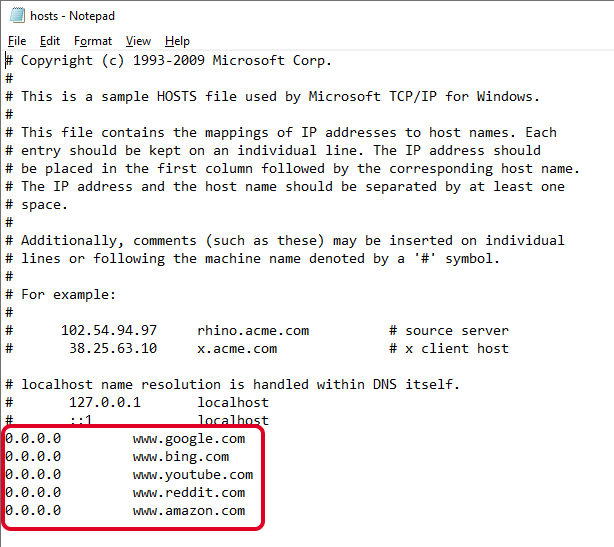
Task: Click the www.youtube.com host entry
Action: (x=192, y=474)
